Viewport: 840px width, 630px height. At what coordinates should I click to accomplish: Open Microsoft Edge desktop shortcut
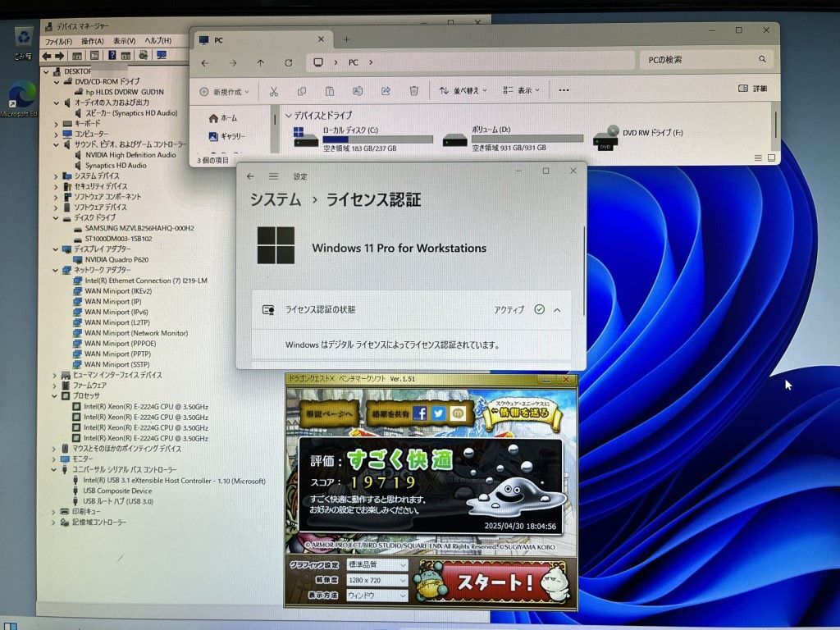point(21,99)
